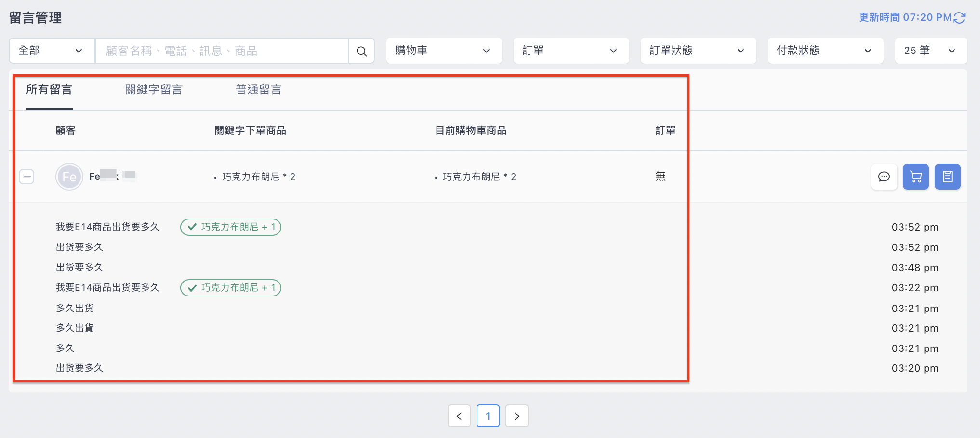Click the search magnifier icon
The width and height of the screenshot is (980, 438).
(361, 51)
